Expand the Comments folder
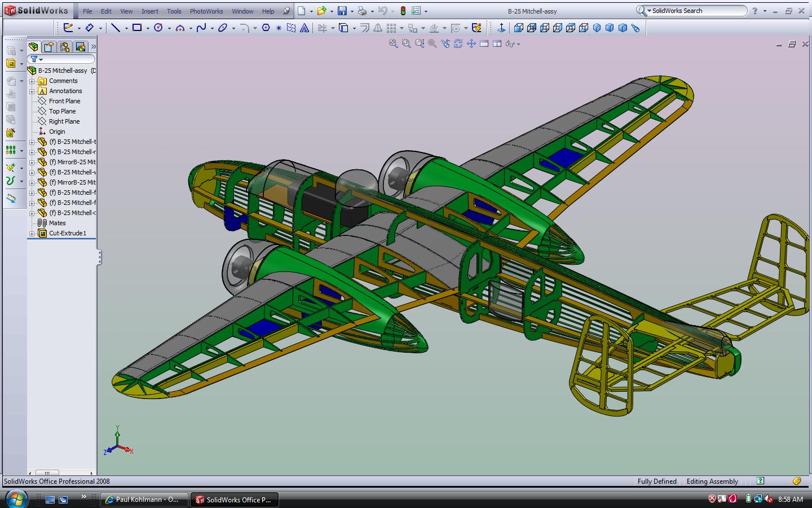812x508 pixels. (32, 81)
